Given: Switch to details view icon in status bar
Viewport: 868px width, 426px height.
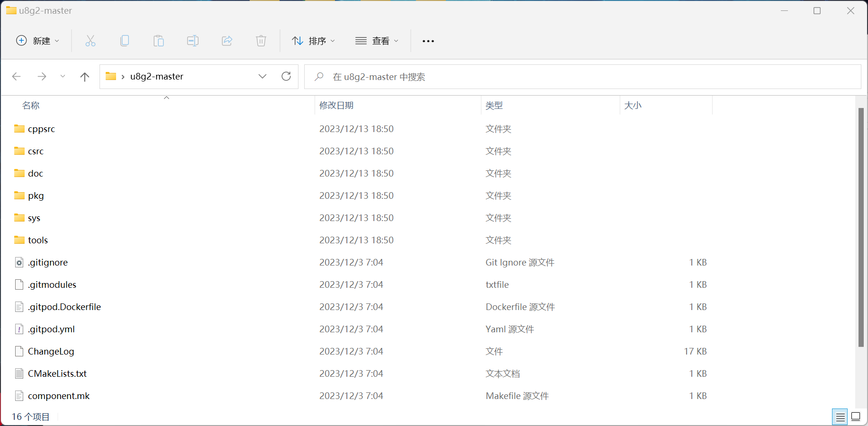Looking at the screenshot, I should [840, 417].
